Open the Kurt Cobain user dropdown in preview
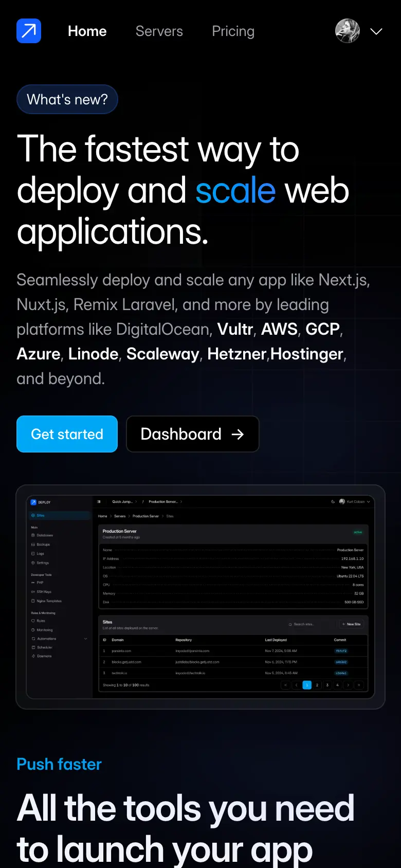 click(355, 502)
